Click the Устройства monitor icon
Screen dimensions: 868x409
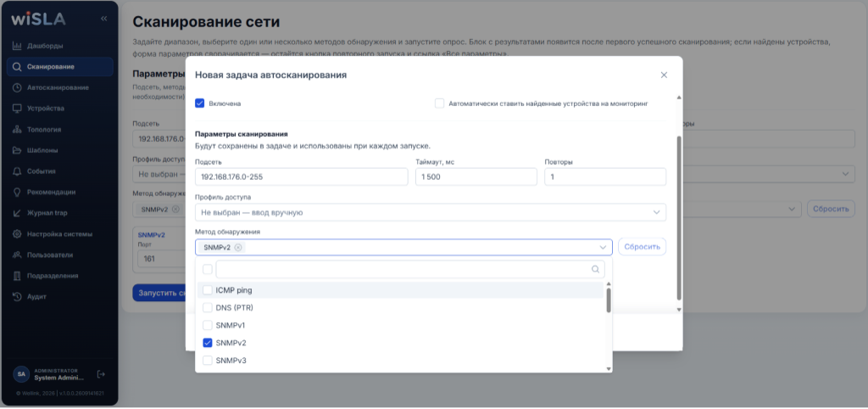point(17,109)
